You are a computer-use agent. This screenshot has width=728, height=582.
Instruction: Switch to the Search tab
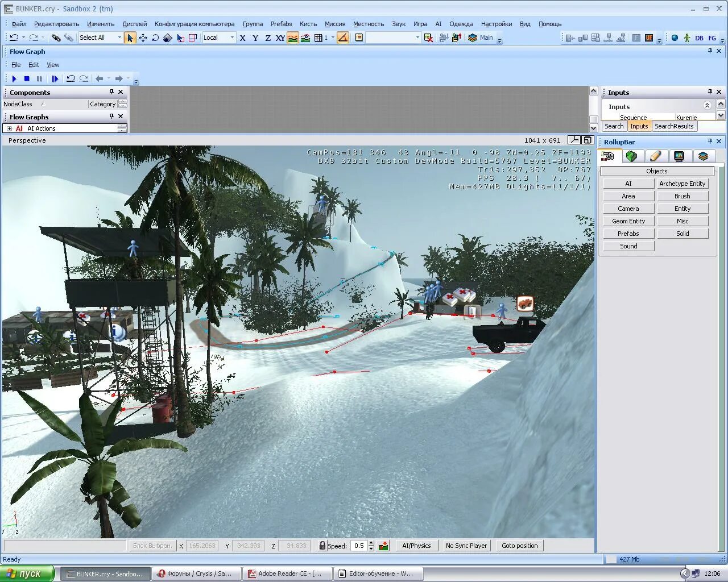614,126
